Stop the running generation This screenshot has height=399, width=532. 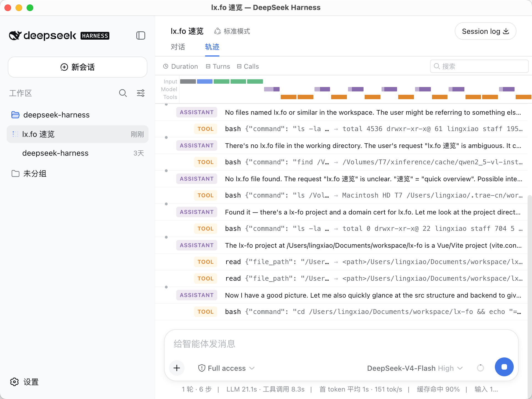coord(504,367)
